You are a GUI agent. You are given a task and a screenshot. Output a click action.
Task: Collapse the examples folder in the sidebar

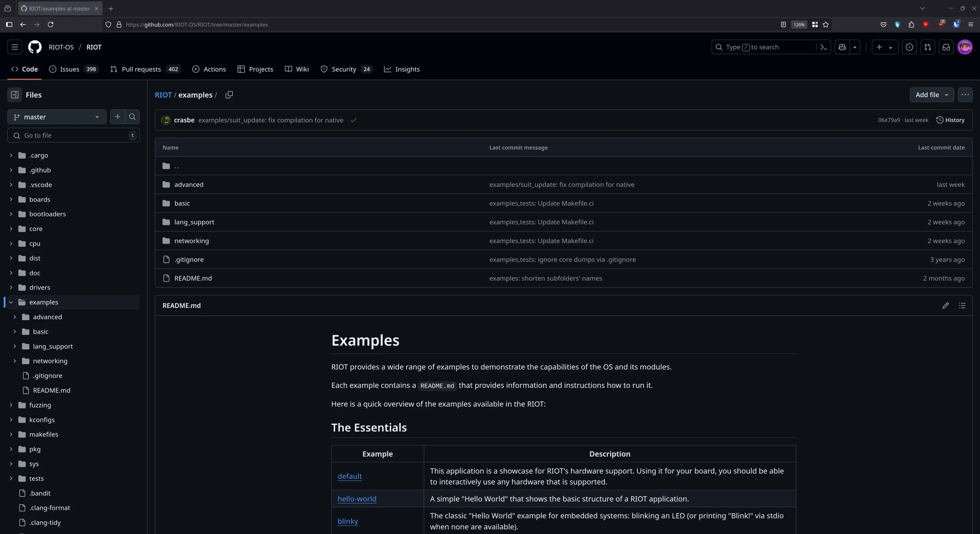pos(11,302)
